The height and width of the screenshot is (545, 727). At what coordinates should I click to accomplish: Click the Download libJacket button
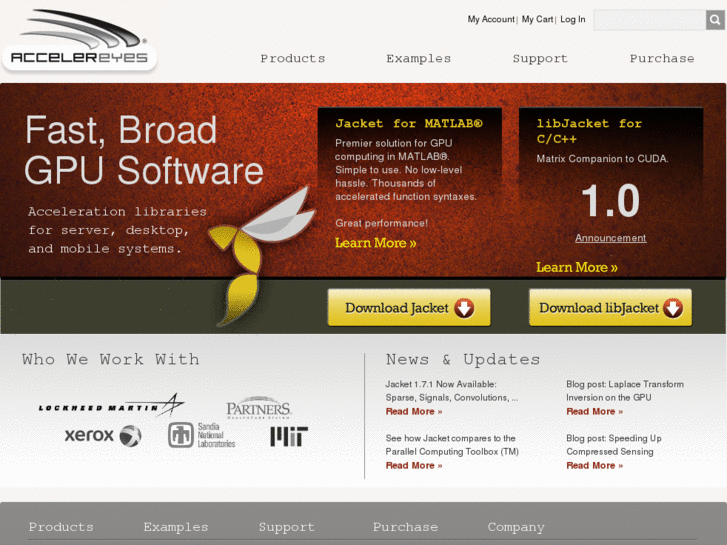pyautogui.click(x=610, y=308)
